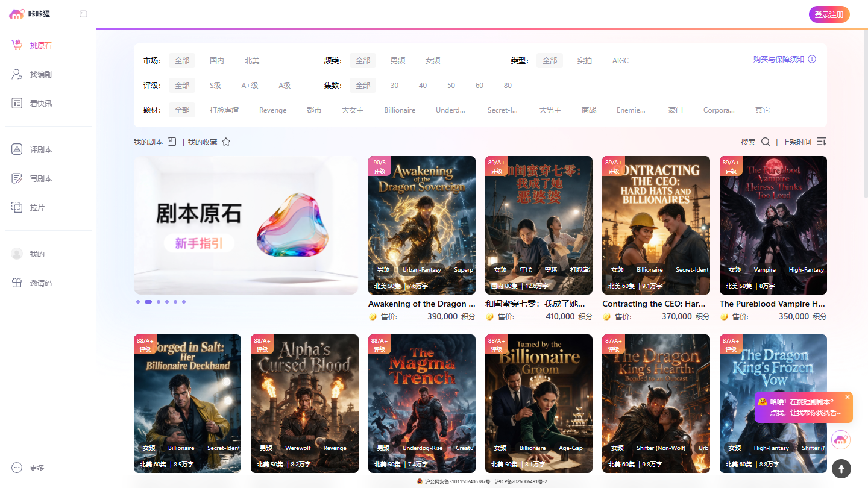Open 购买与保障须知 link
The image size is (868, 488).
click(779, 59)
